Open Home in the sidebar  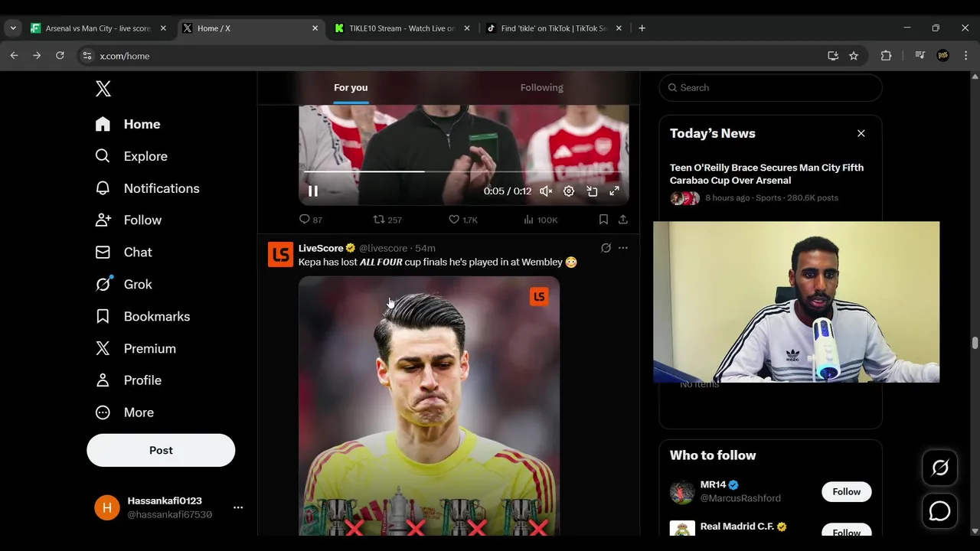pos(127,124)
